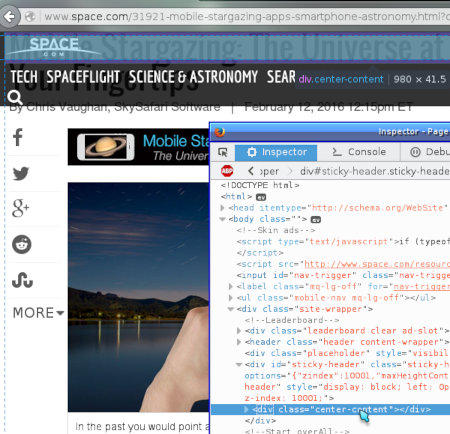The image size is (450, 434).
Task: Switch to the Inspector tab
Action: coord(276,152)
